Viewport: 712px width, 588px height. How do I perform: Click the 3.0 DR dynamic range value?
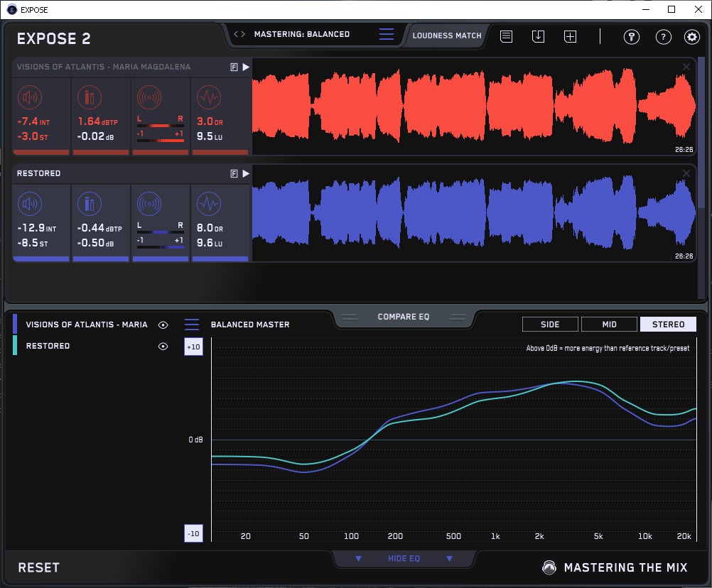pos(210,121)
